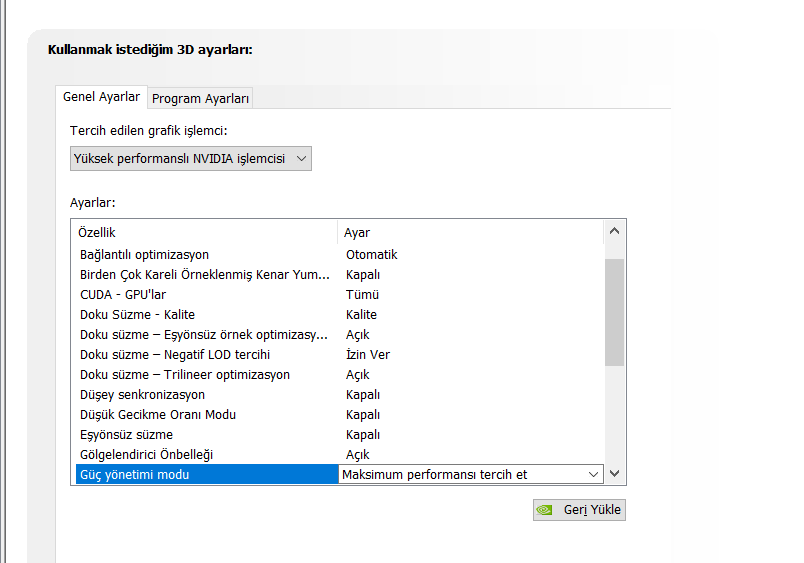Viewport: 804px width, 563px height.
Task: Open the Program Ayarları tab
Action: 200,98
